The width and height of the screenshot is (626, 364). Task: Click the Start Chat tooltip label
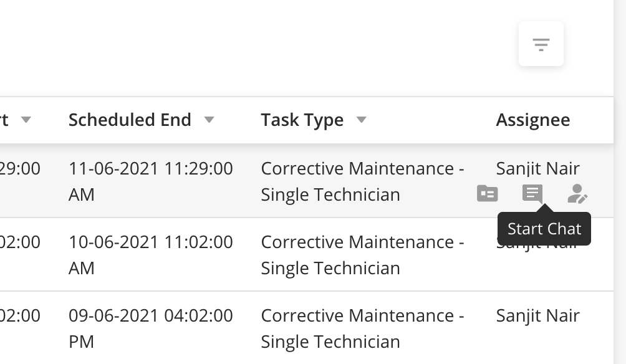pyautogui.click(x=544, y=229)
